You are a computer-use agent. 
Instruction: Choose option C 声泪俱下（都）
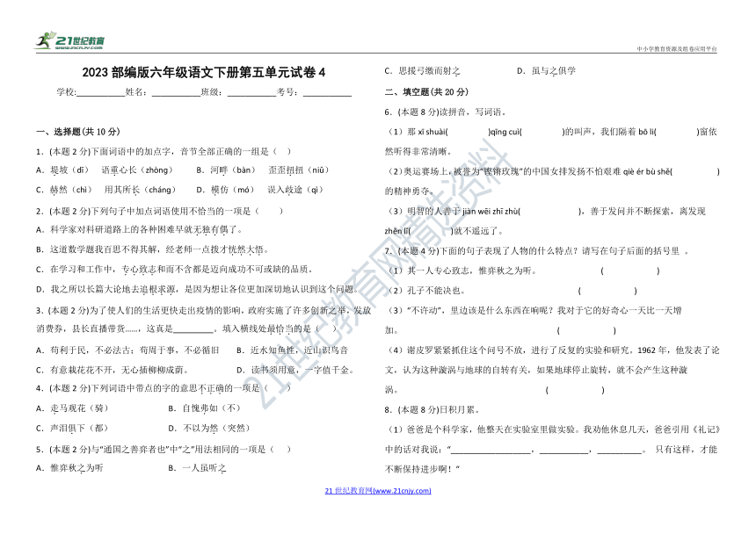(72, 429)
